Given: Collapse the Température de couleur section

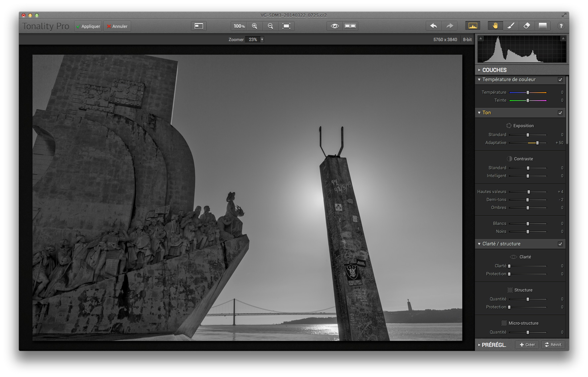Looking at the screenshot, I should (x=479, y=80).
